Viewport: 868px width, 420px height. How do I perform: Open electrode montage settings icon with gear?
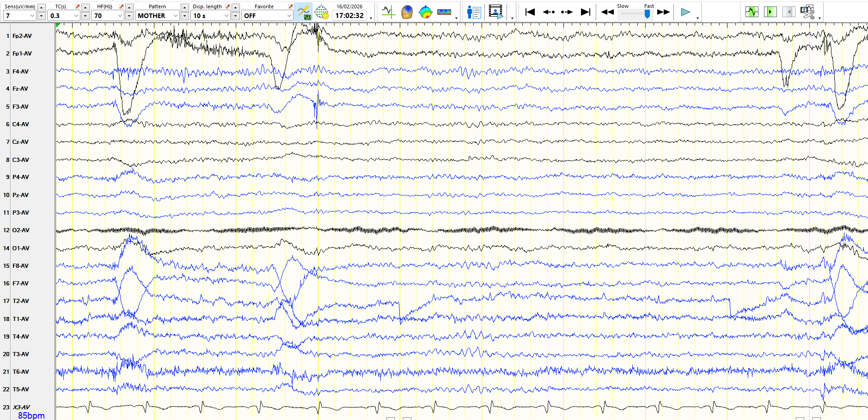(322, 12)
